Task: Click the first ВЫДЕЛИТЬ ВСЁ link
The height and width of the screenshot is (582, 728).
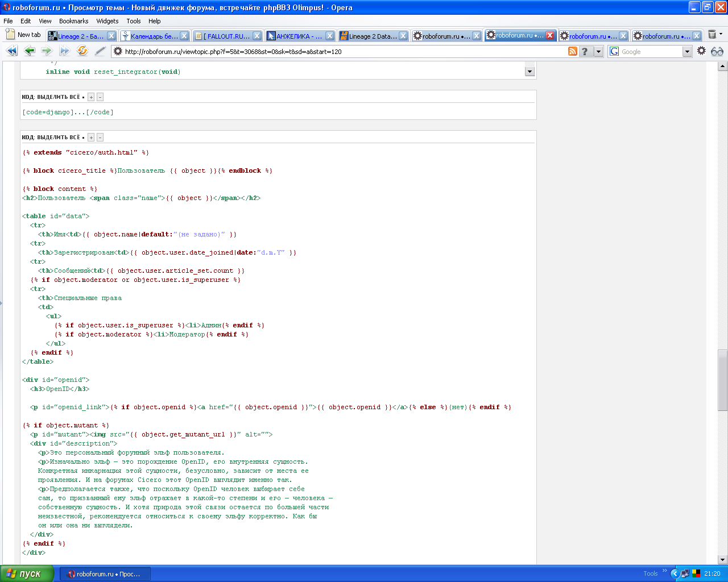Action: pyautogui.click(x=59, y=97)
